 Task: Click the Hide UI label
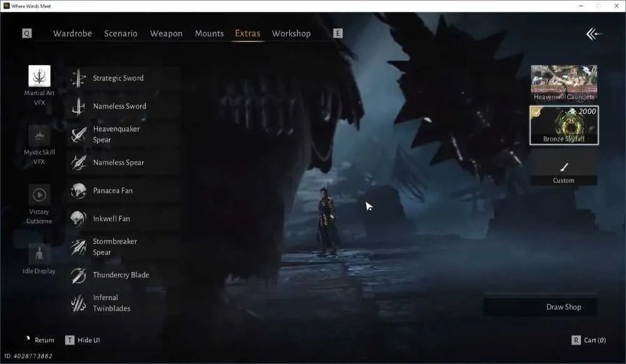89,340
